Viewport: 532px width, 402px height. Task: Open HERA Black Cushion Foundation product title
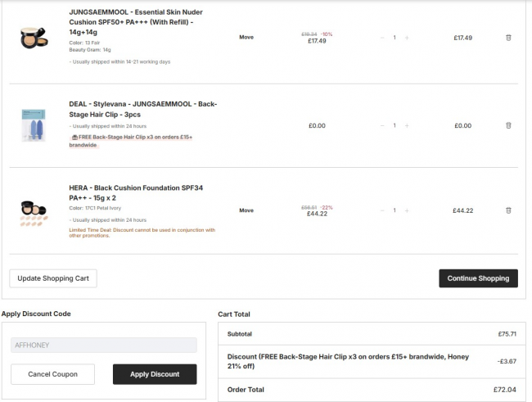(x=136, y=192)
